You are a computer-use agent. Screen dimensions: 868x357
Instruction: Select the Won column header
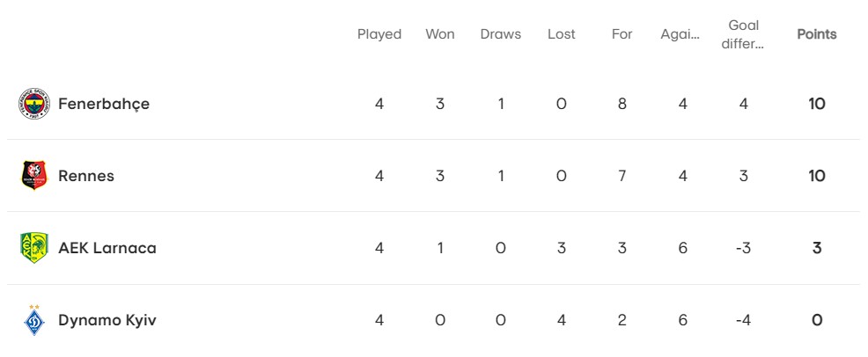coord(440,34)
